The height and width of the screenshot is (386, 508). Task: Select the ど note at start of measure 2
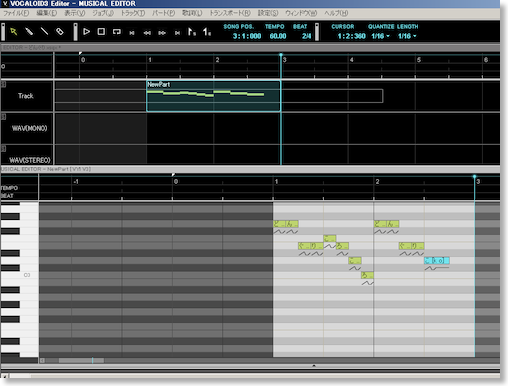click(x=380, y=224)
